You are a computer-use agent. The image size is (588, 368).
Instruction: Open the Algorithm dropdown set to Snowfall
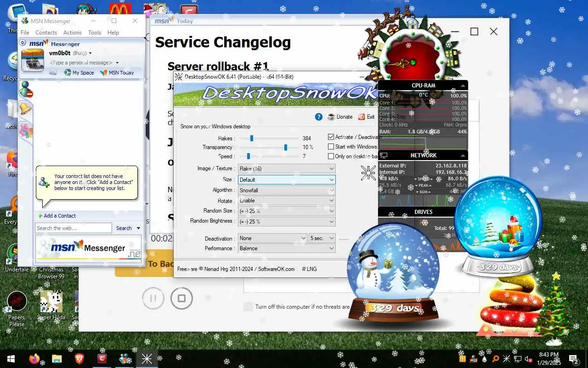287,190
